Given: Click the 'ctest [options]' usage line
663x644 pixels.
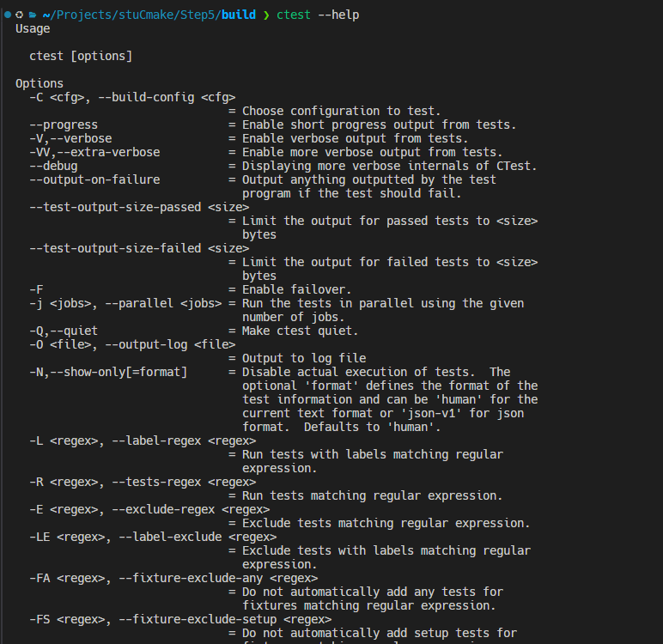Looking at the screenshot, I should click(x=81, y=56).
